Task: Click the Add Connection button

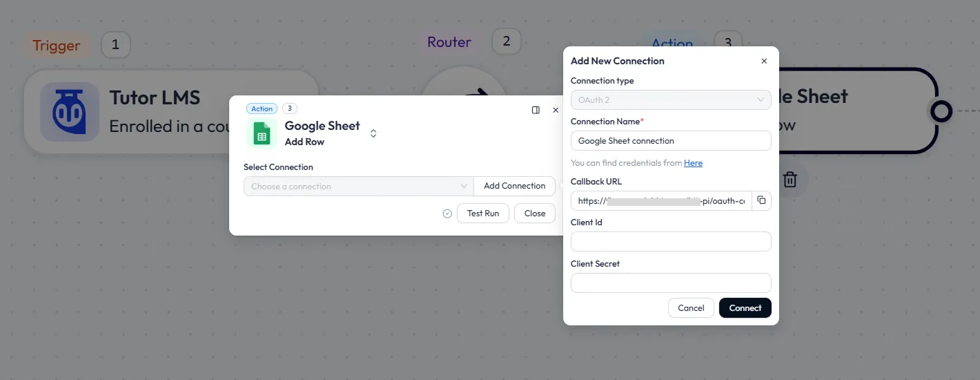Action: tap(515, 187)
